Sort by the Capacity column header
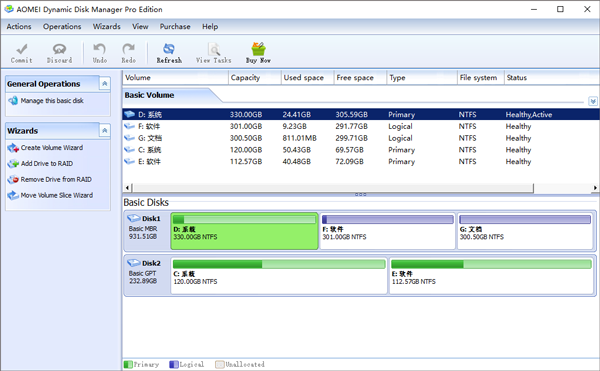 (255, 78)
